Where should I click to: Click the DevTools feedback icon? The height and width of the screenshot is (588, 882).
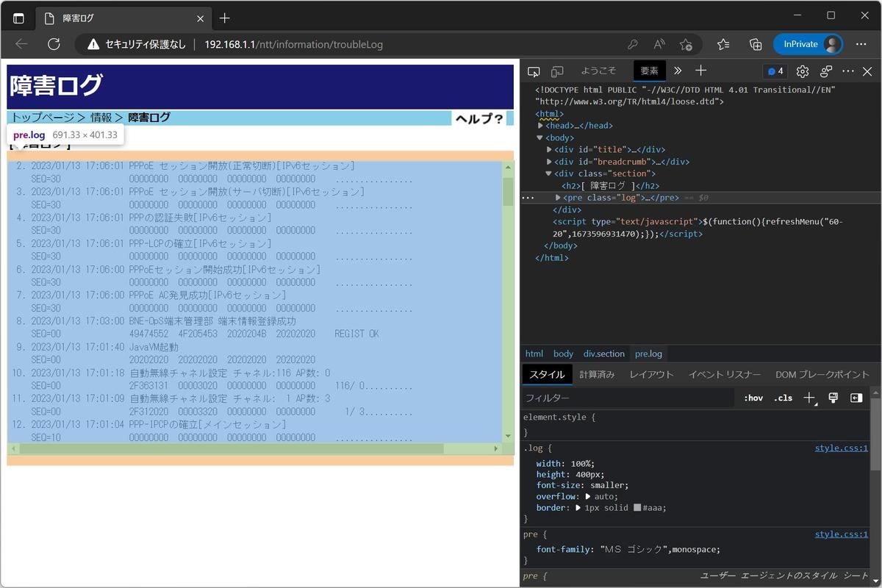826,71
